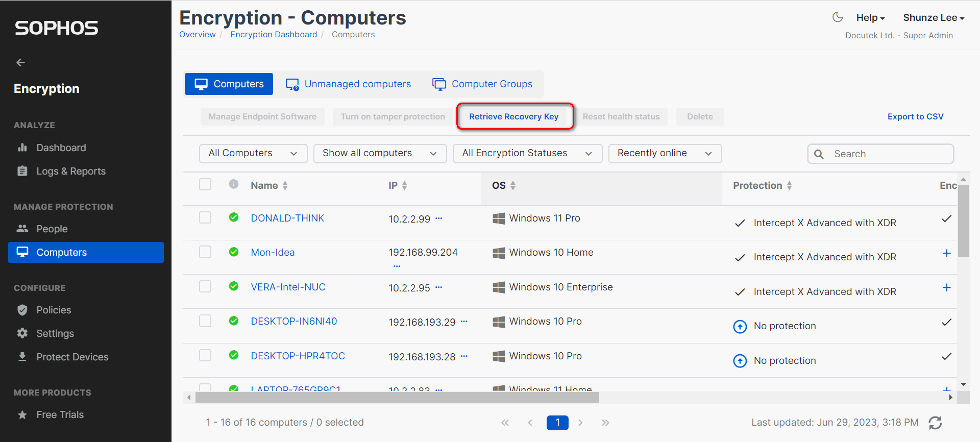Toggle dark mode moon icon

point(838,17)
